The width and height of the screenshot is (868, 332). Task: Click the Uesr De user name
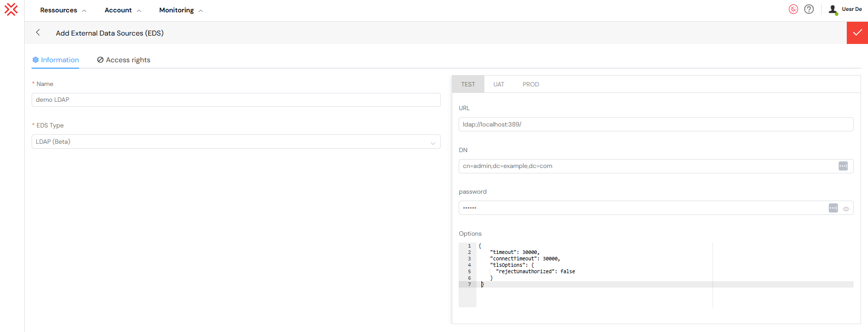[852, 9]
